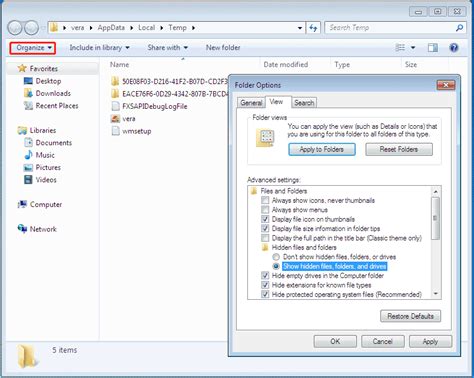Click the Music note icon
Screen dimensions: 474x378
point(28,155)
